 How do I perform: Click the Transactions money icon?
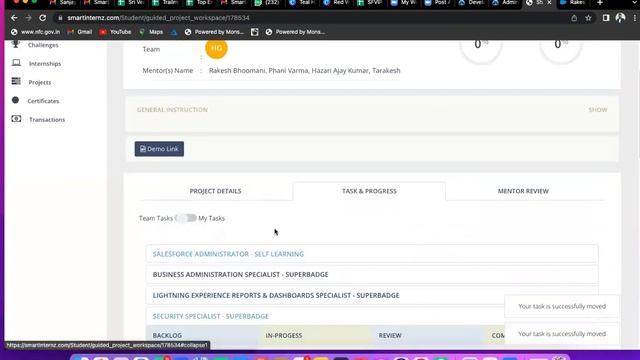(x=16, y=119)
